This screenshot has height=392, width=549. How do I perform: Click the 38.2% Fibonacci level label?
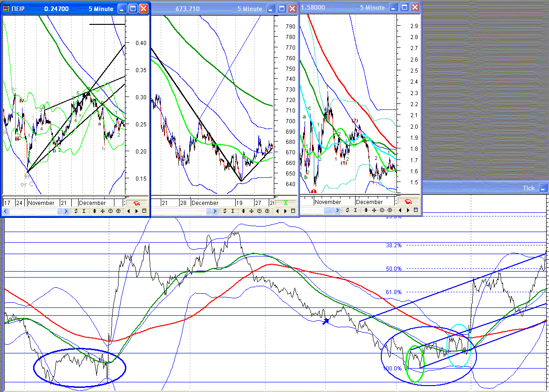click(394, 245)
